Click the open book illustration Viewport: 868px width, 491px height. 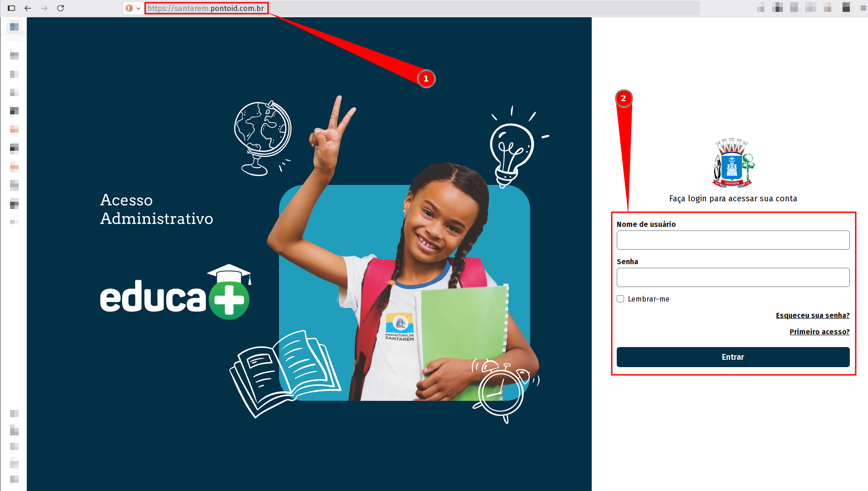(284, 372)
